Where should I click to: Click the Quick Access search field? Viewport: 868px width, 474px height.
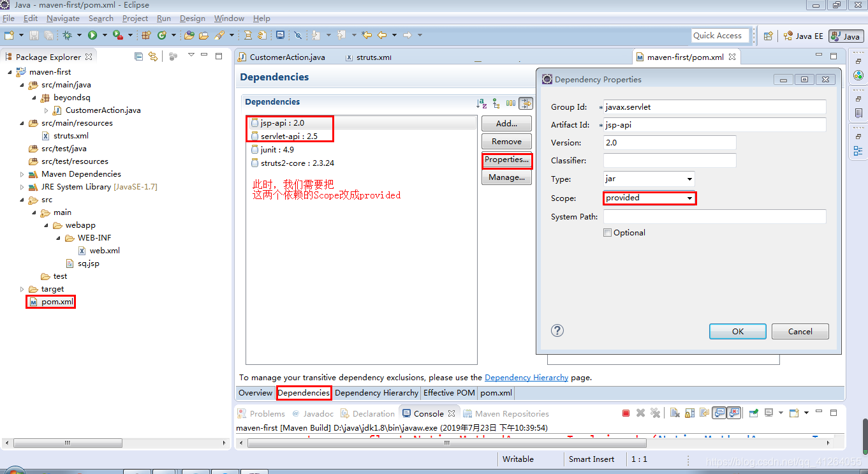coord(720,36)
